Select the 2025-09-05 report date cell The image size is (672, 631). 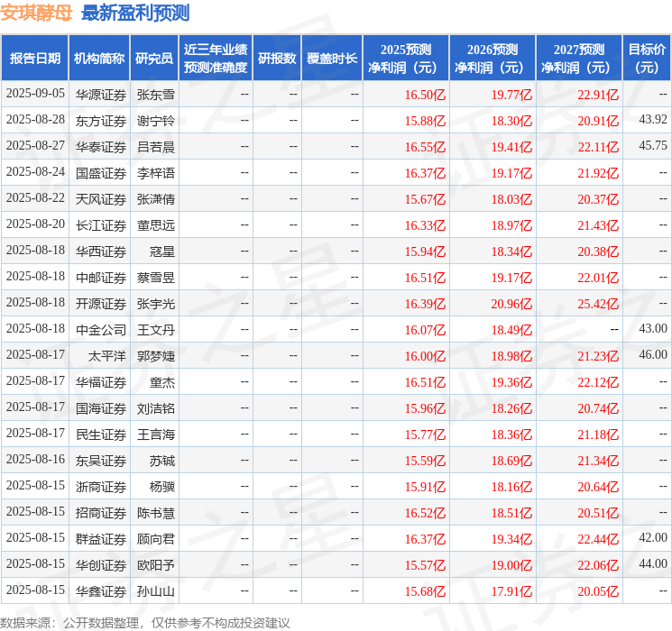coord(35,94)
